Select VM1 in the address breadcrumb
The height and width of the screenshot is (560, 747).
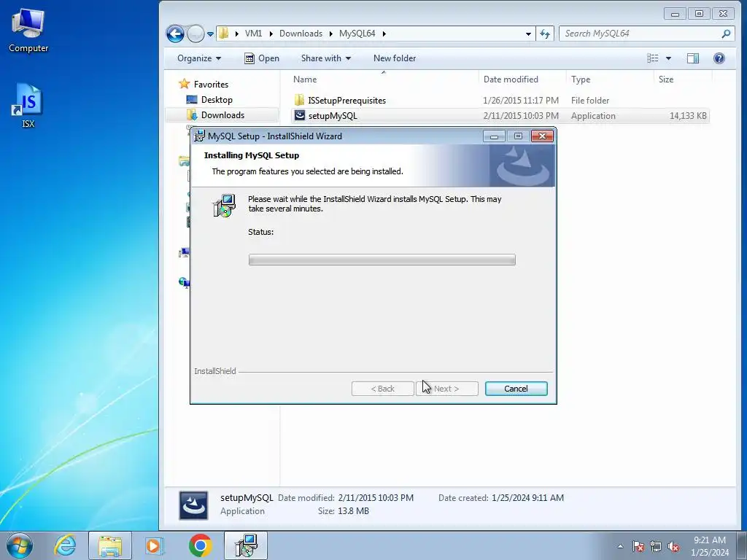253,34
